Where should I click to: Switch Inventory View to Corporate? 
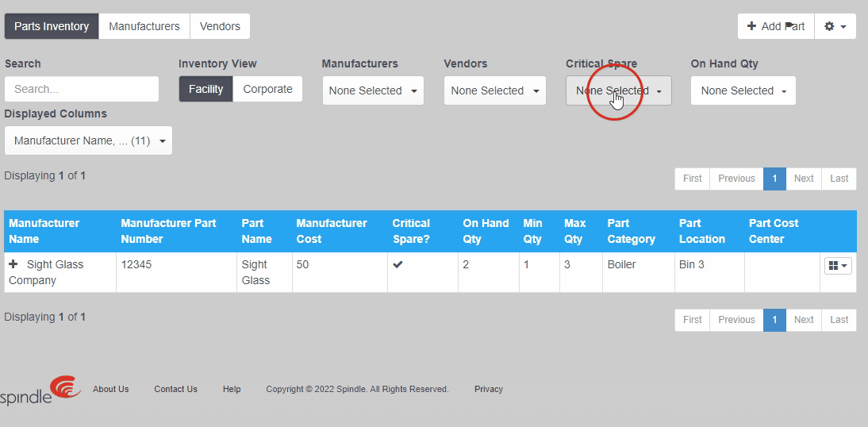tap(267, 89)
